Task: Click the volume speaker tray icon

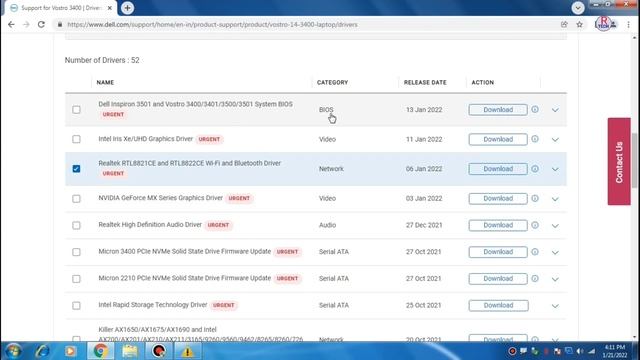Action: point(580,351)
